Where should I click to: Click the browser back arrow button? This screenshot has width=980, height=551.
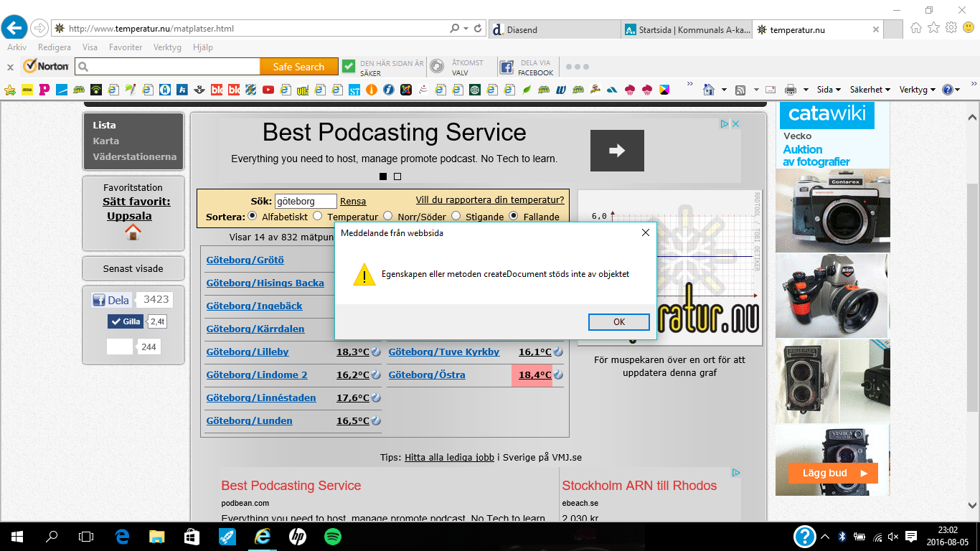tap(14, 28)
